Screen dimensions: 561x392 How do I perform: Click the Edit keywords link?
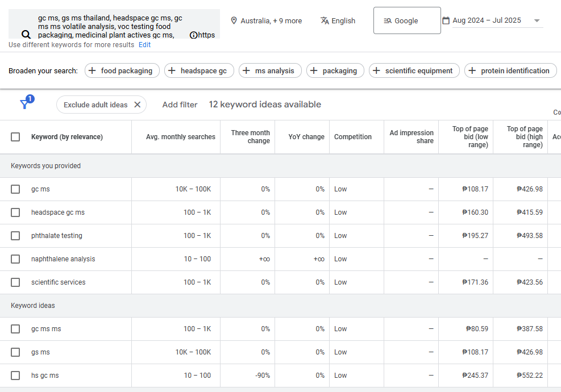pyautogui.click(x=145, y=45)
